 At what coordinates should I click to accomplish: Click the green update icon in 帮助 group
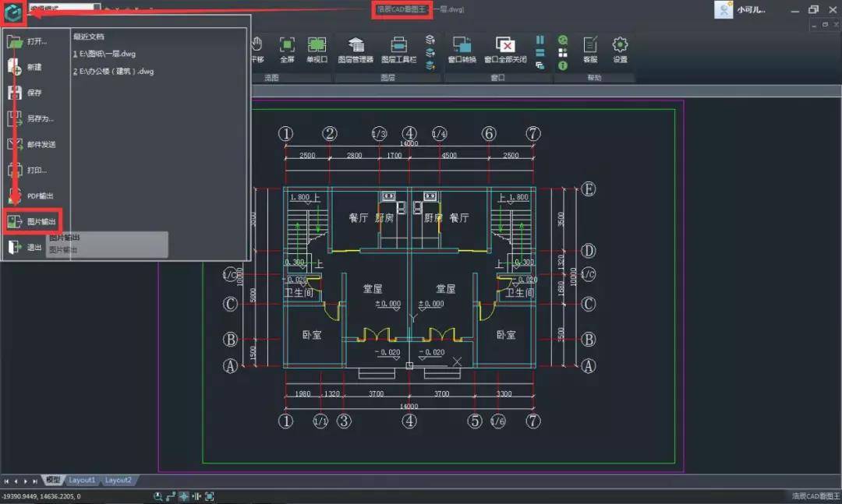pos(563,40)
